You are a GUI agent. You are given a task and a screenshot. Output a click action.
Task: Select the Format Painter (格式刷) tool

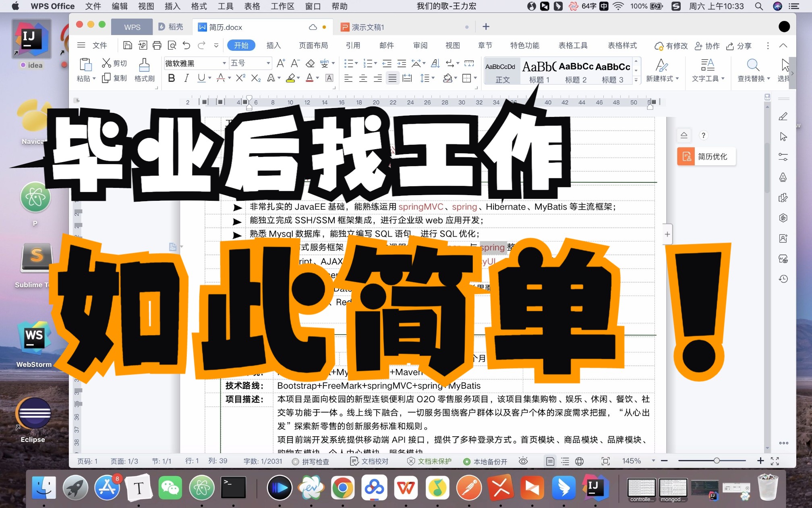click(144, 70)
